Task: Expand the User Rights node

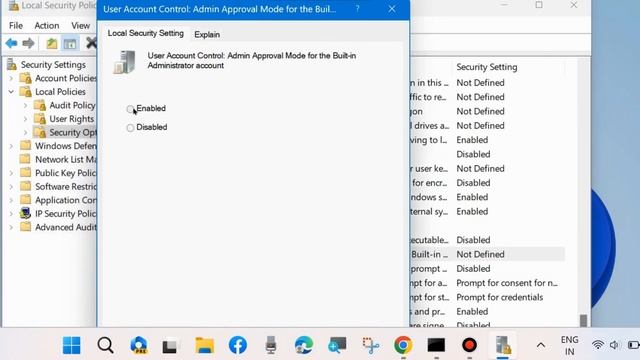Action: click(x=25, y=119)
